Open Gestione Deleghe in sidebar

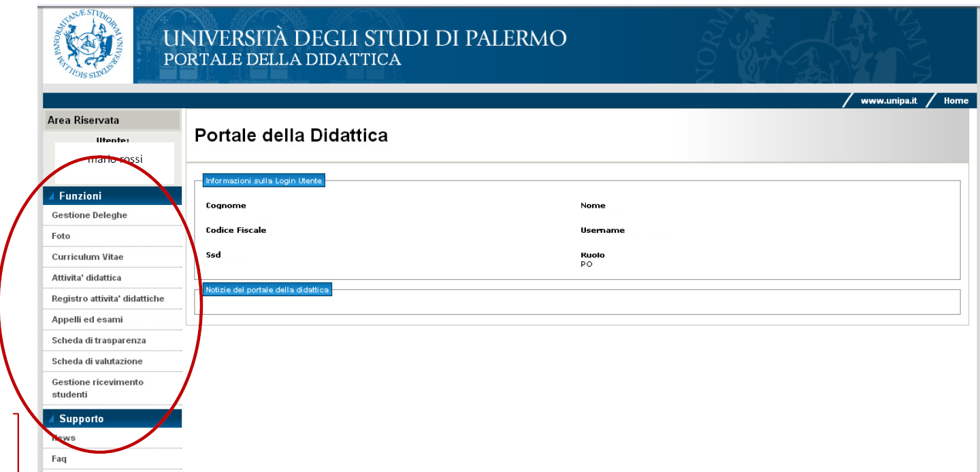[89, 215]
